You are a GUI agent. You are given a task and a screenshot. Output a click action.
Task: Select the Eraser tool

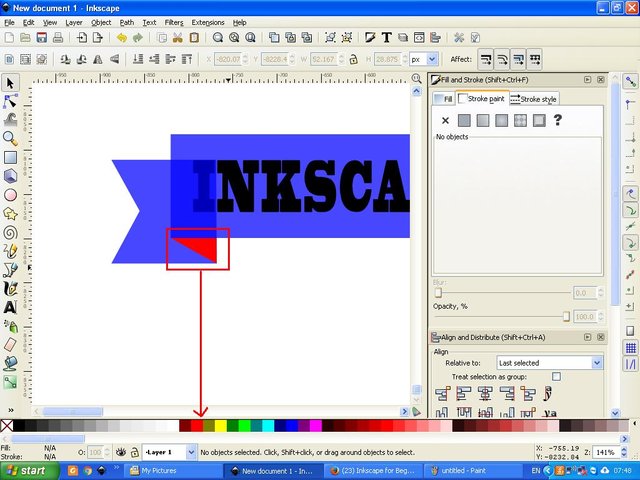coord(10,344)
